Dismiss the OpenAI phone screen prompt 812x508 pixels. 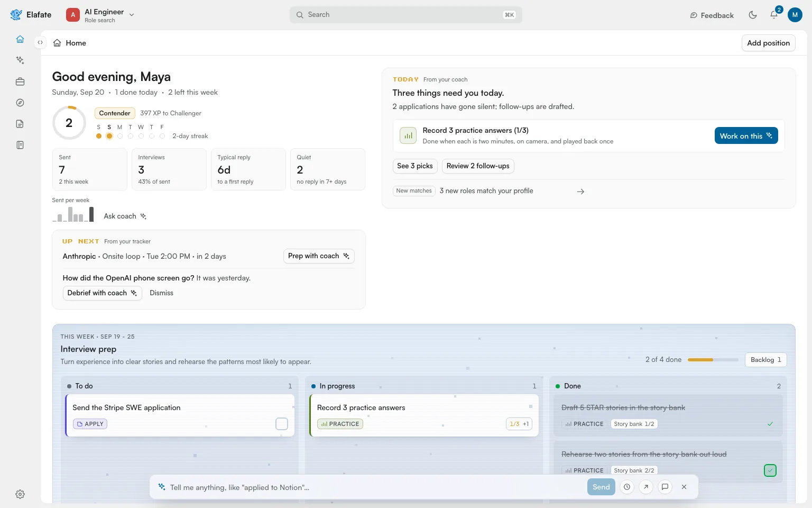point(161,293)
